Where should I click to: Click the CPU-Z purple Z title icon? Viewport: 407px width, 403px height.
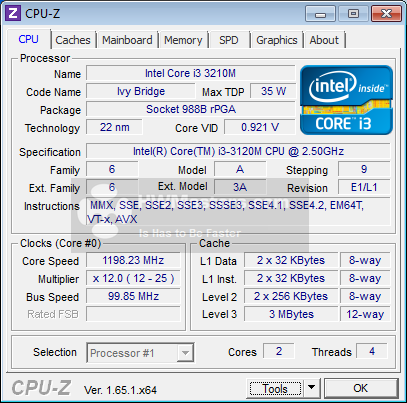(13, 14)
